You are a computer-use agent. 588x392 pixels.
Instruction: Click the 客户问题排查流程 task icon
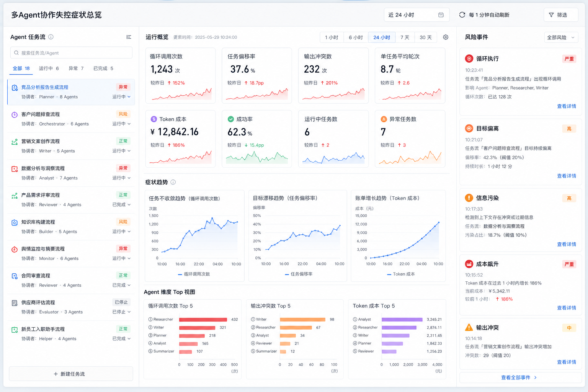pyautogui.click(x=15, y=114)
